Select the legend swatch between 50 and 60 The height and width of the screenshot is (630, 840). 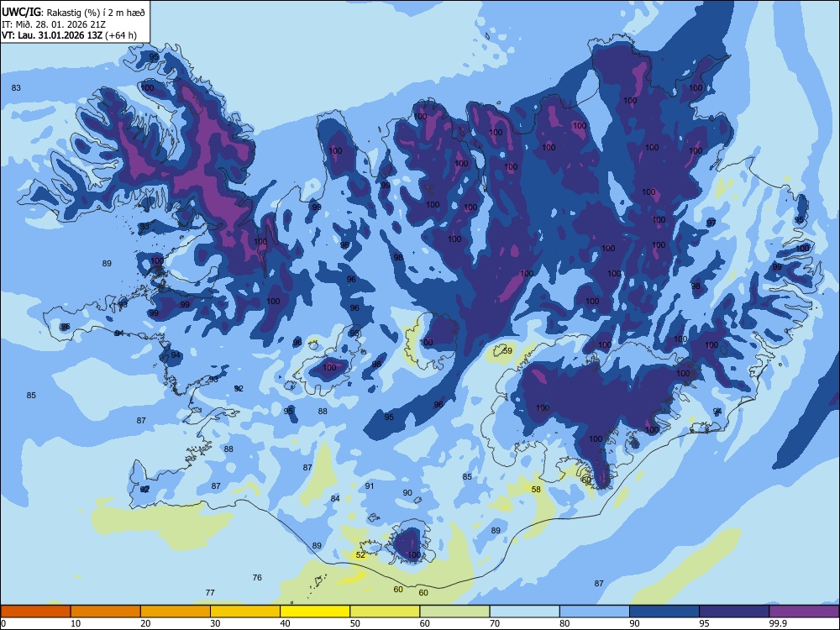coord(385,612)
